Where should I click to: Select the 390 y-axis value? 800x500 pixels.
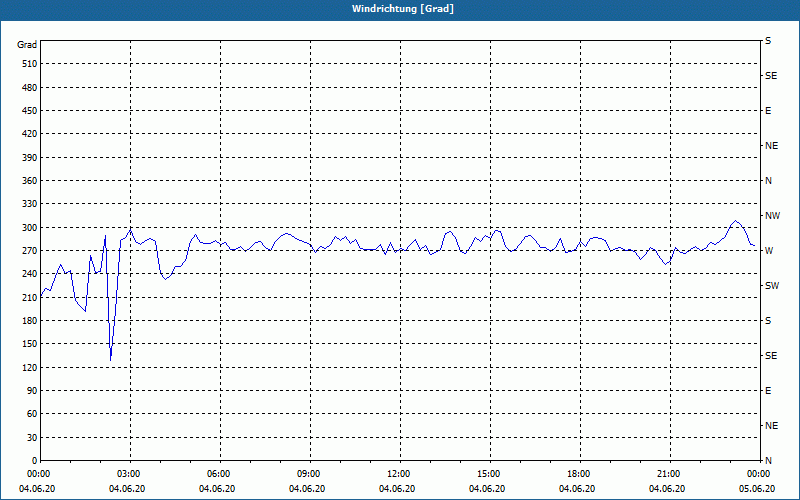point(30,158)
